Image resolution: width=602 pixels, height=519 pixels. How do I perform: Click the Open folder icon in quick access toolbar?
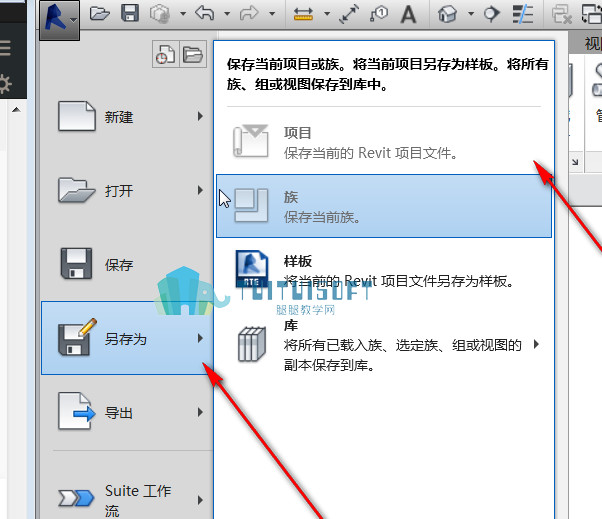(99, 14)
